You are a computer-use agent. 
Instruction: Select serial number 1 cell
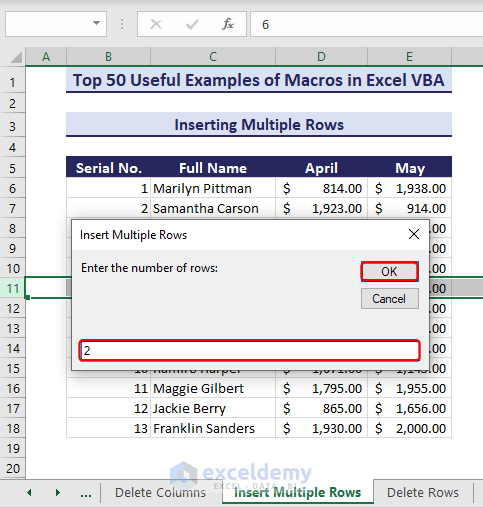point(108,188)
